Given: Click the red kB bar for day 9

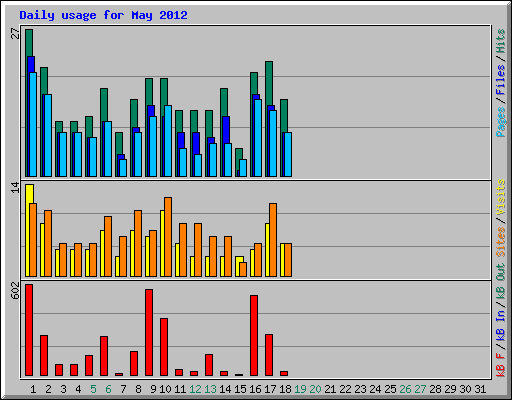Looking at the screenshot, I should [x=149, y=333].
